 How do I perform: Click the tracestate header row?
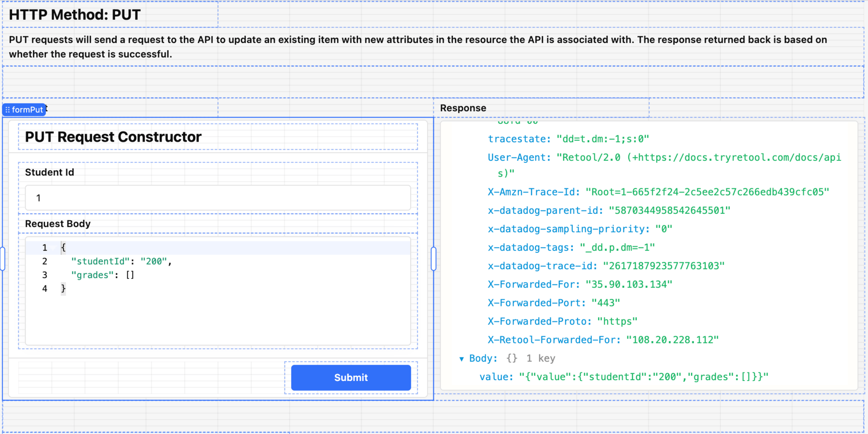[x=569, y=139]
